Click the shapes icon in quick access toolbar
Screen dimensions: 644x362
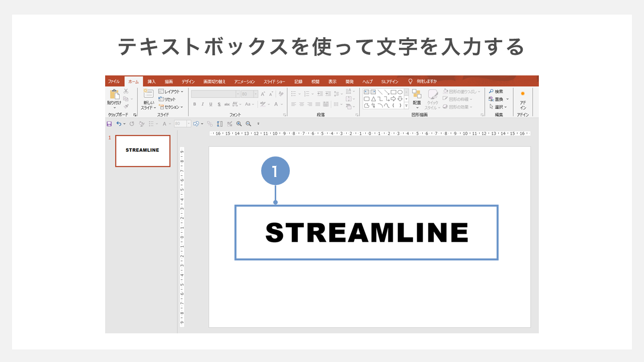point(197,124)
